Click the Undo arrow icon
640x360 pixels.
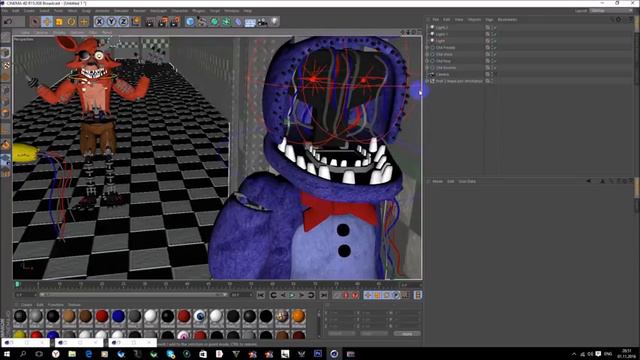(8, 21)
